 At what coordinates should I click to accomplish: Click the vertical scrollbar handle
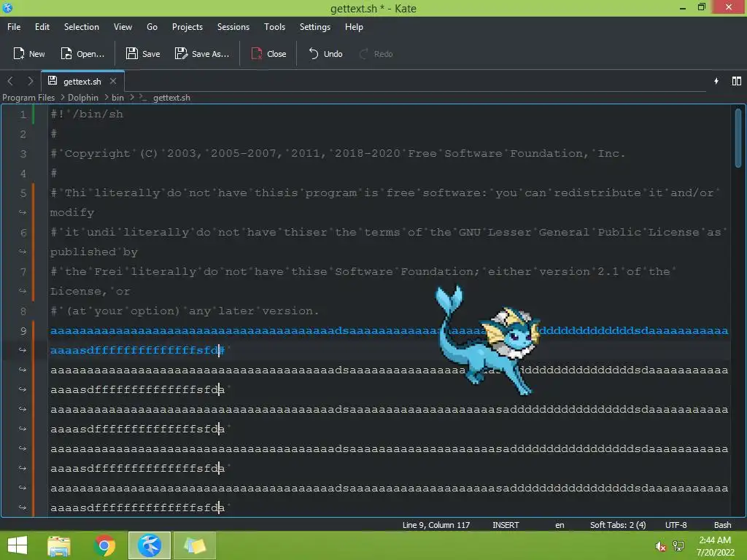coord(738,138)
